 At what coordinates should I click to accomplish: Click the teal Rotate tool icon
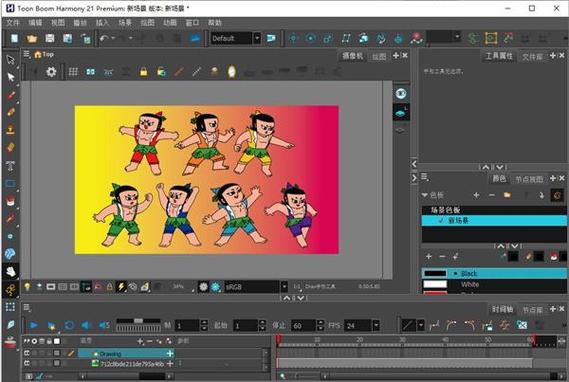point(311,38)
